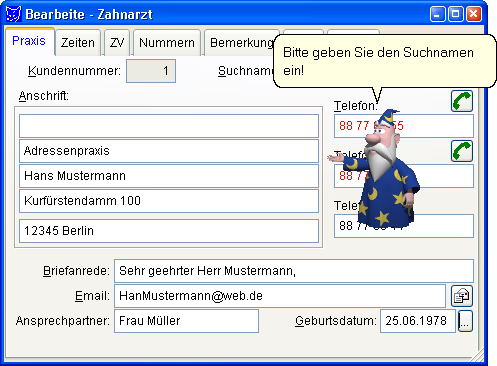Switch to the Praxis tab
The width and height of the screenshot is (497, 366).
(29, 41)
